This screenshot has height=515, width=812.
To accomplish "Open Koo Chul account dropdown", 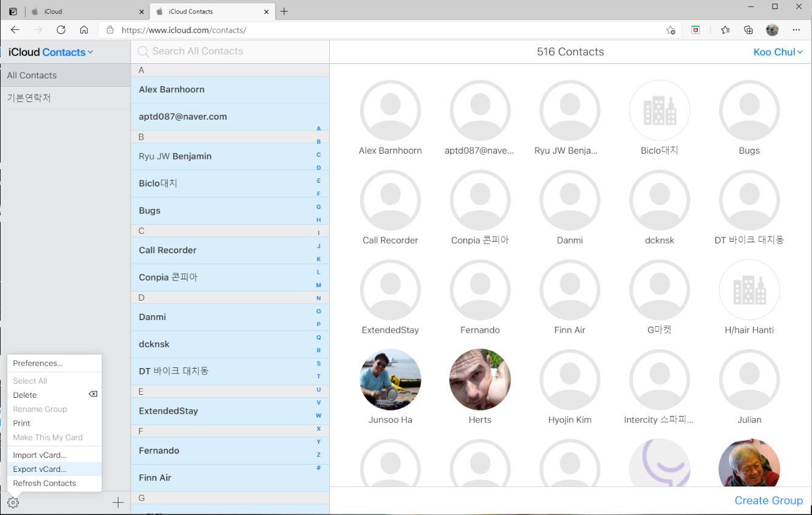I will 778,52.
